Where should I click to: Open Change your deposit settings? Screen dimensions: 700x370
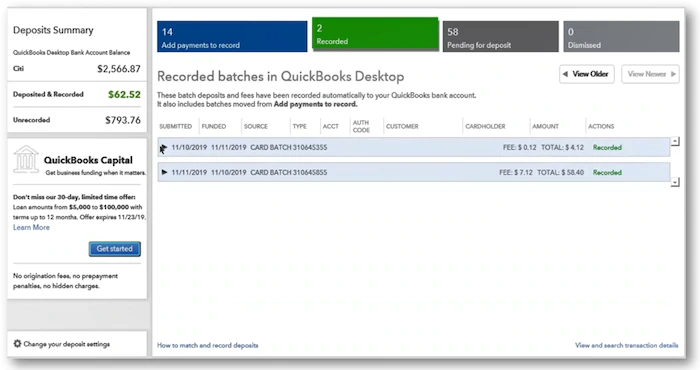click(x=67, y=344)
